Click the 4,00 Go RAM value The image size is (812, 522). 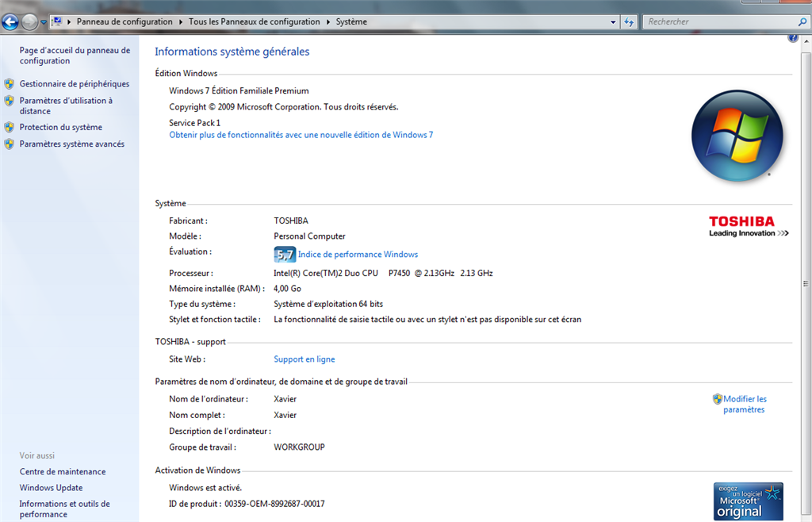pos(287,289)
